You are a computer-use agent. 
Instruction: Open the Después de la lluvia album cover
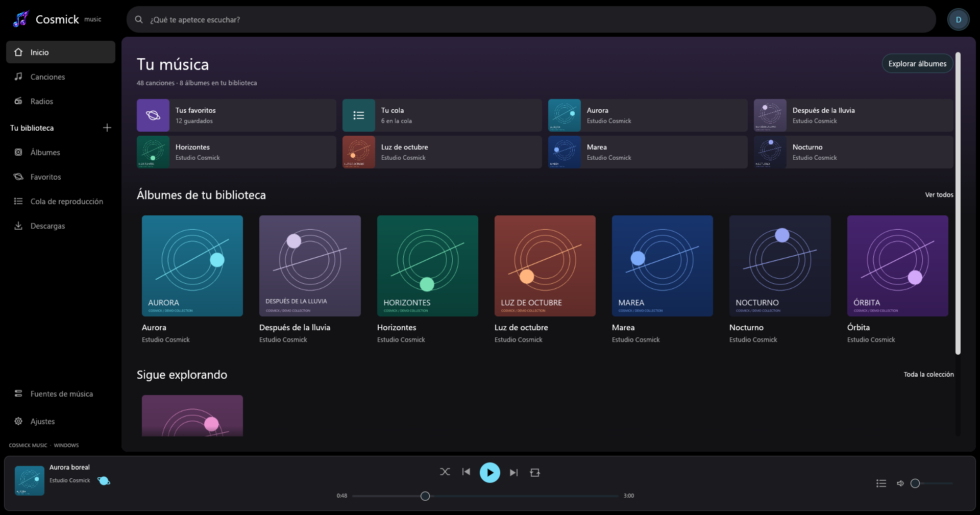point(310,266)
